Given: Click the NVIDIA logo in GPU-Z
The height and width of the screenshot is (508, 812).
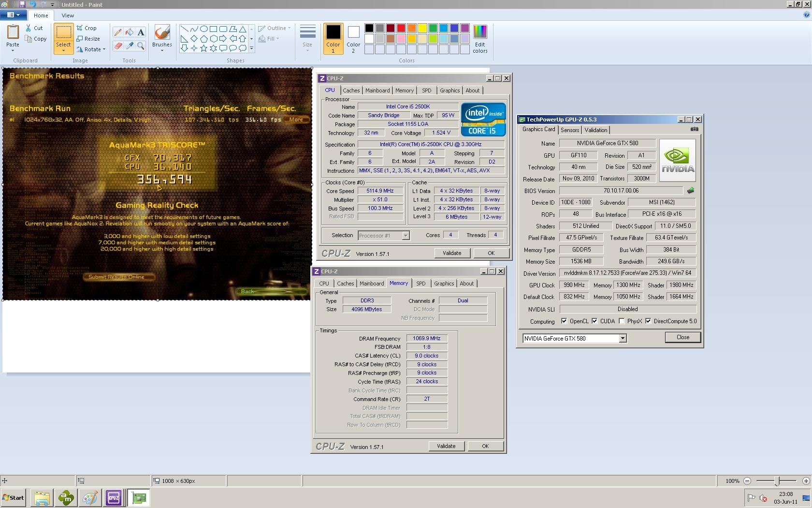Looking at the screenshot, I should click(x=678, y=160).
